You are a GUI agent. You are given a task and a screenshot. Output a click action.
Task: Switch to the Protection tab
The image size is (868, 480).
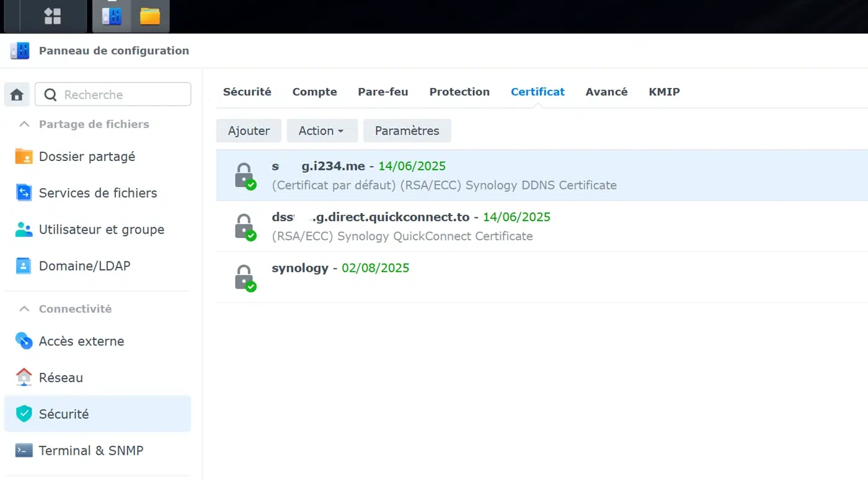[x=459, y=92]
